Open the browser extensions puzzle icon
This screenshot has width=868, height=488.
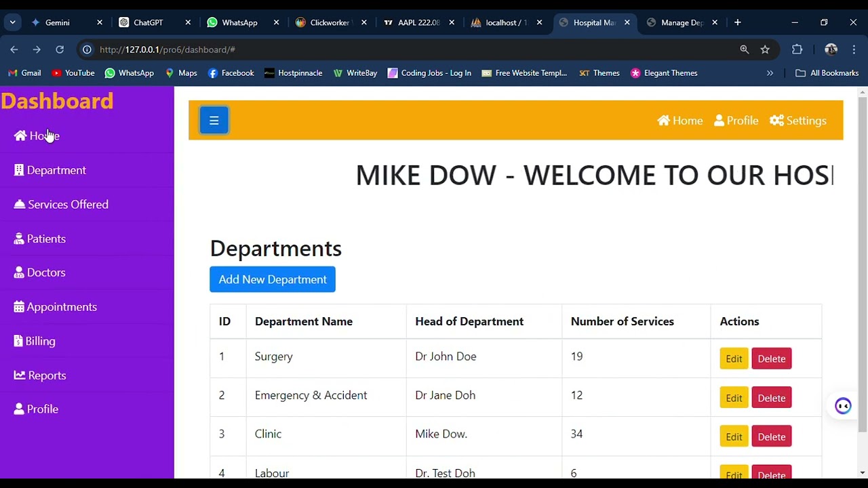[797, 49]
